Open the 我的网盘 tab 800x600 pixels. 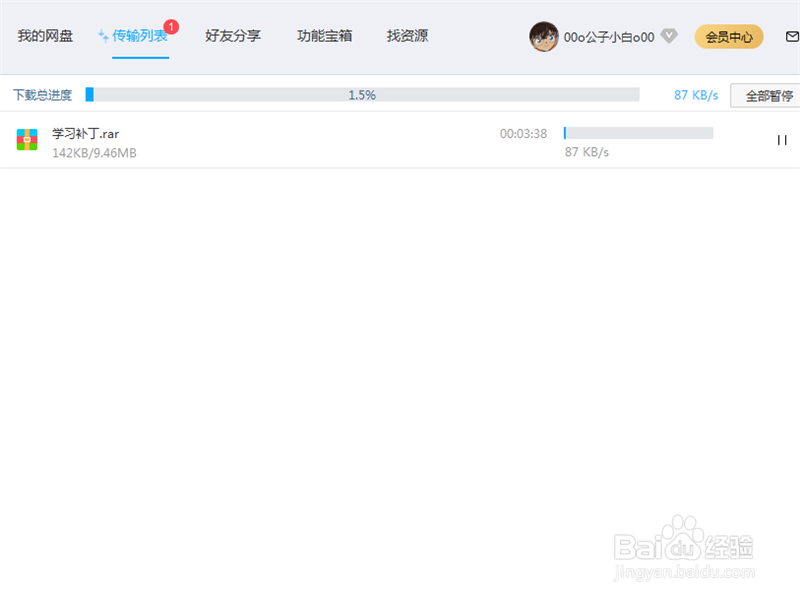pos(45,36)
